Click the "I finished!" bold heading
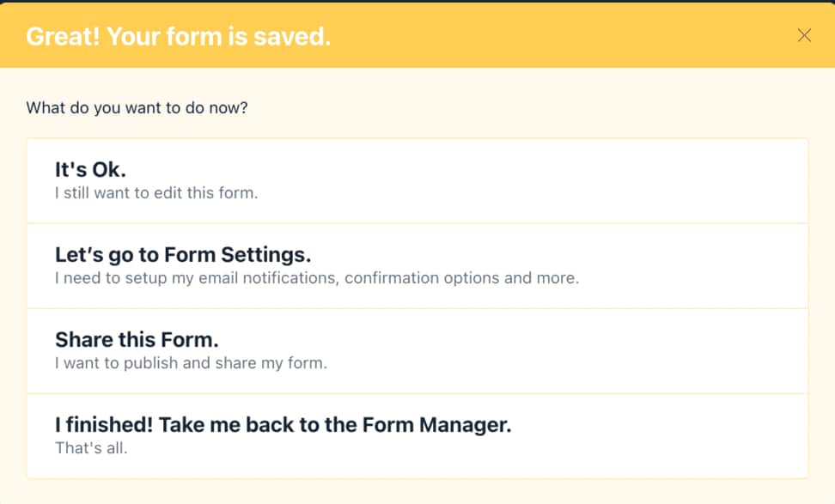Viewport: 835px width, 504px height. click(x=283, y=425)
